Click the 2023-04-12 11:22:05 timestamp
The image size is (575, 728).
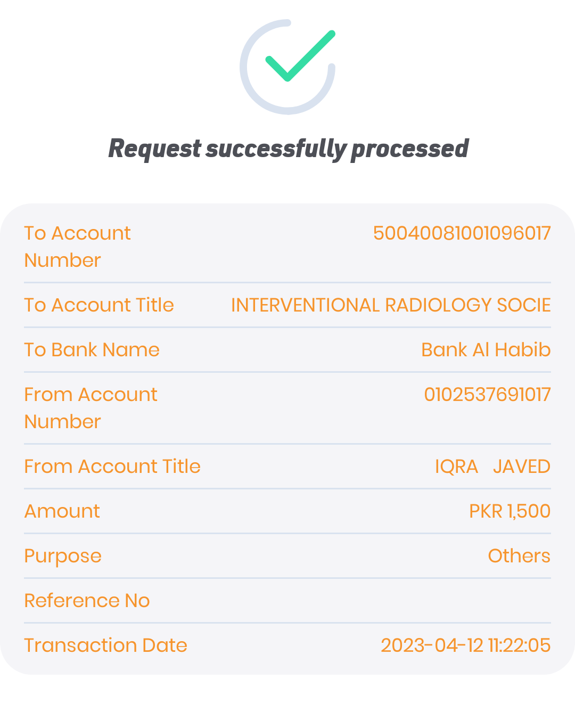click(465, 645)
